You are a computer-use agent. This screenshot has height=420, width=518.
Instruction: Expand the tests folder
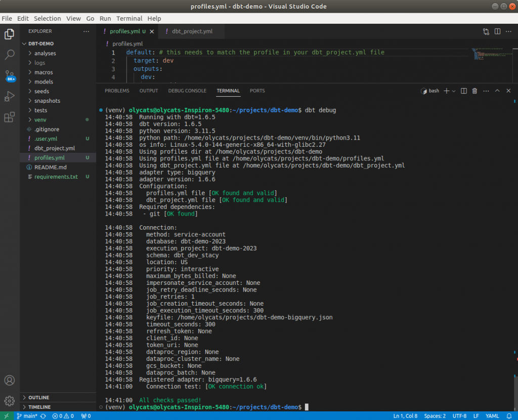click(x=58, y=110)
